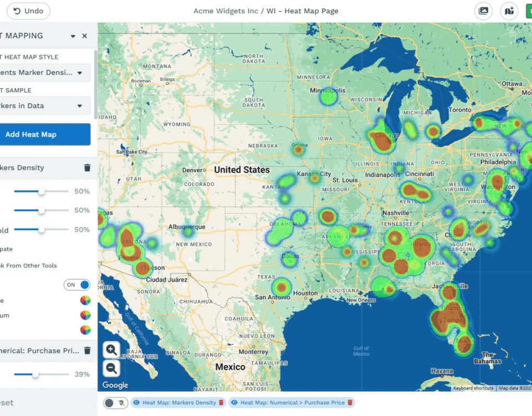
Task: Delete the Markers Density heat map in sidebar
Action: coord(87,168)
